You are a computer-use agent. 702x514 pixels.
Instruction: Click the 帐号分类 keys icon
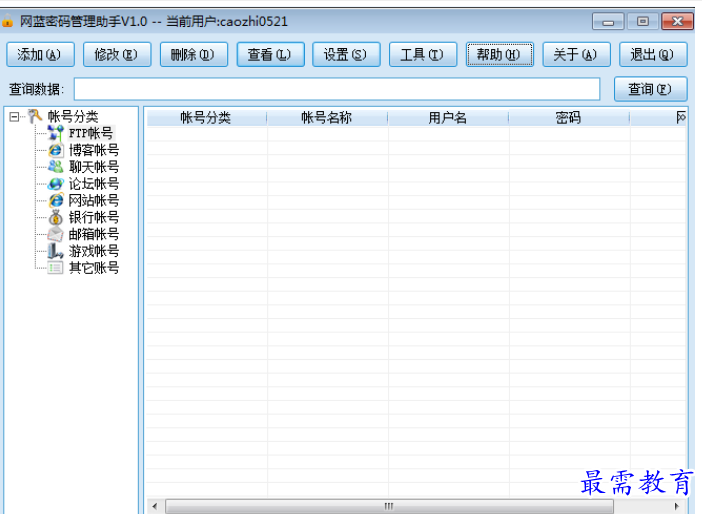pos(34,116)
